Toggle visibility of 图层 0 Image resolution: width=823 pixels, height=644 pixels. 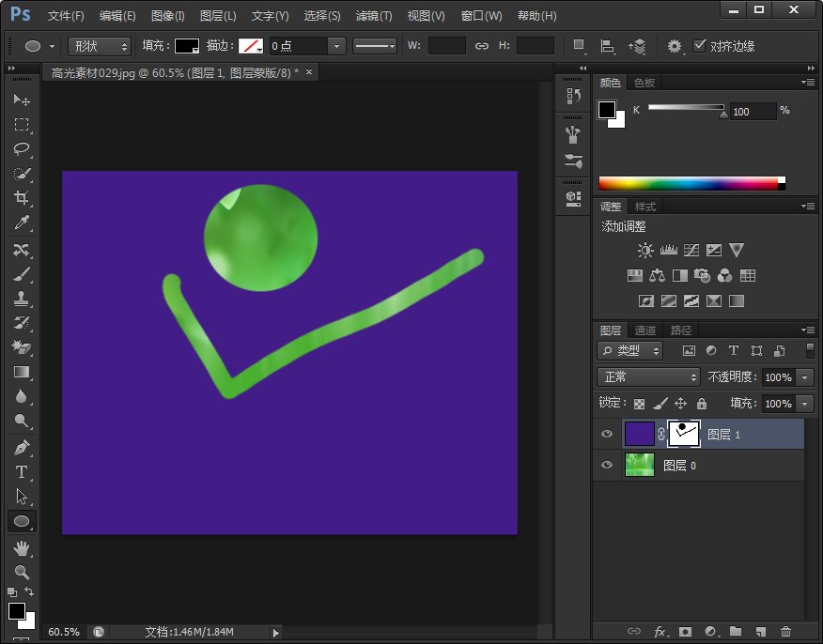607,466
